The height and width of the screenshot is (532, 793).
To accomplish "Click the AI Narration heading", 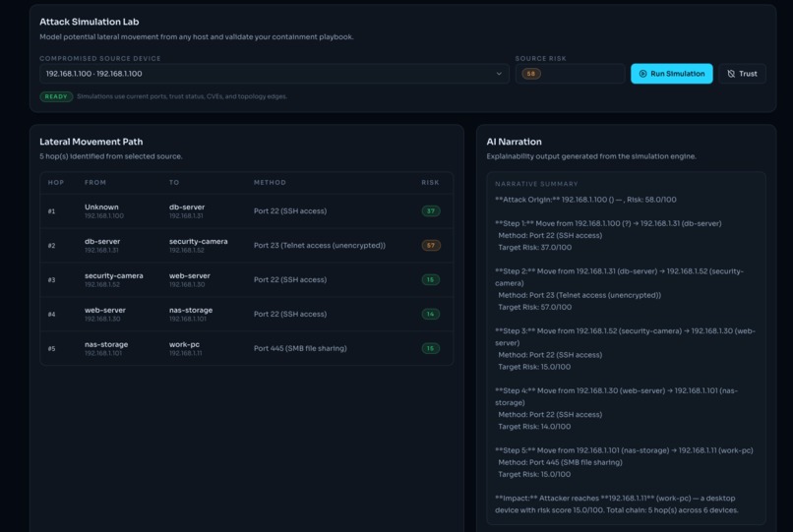I will coord(514,143).
